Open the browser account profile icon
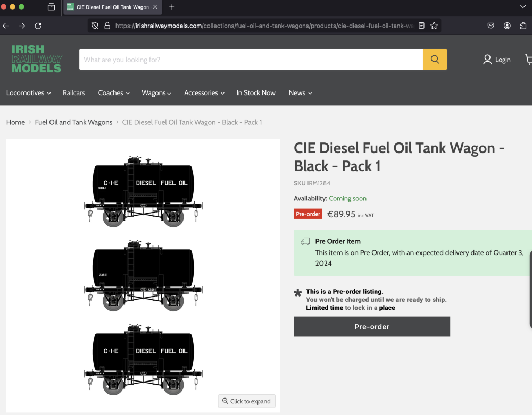Screen dimensions: 532x415 coord(507,26)
